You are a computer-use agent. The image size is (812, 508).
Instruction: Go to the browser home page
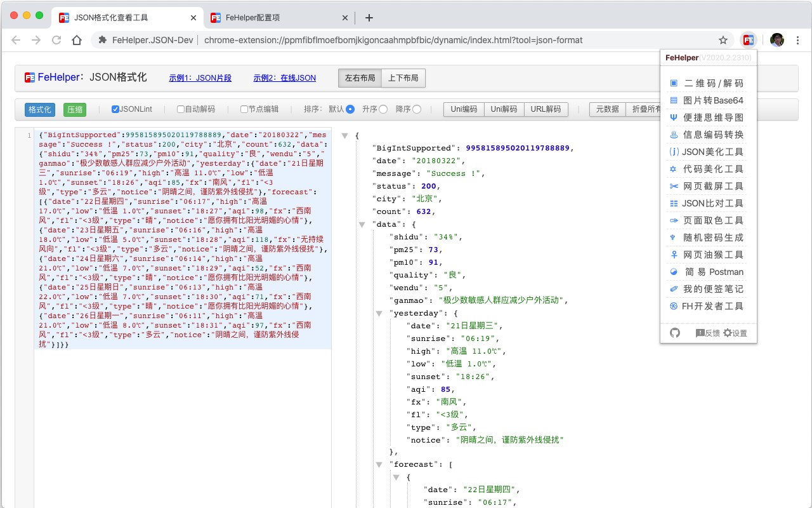[77, 40]
